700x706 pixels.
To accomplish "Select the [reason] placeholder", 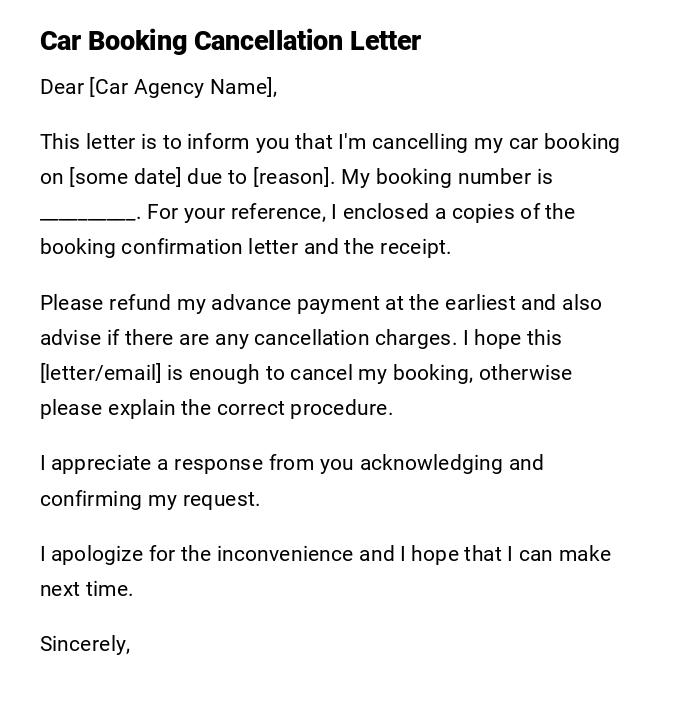I will [x=292, y=177].
